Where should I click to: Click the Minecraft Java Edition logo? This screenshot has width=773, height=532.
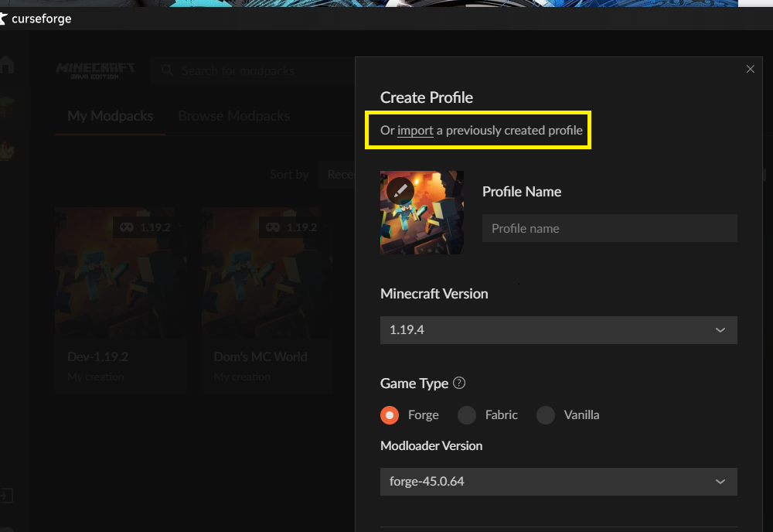pos(95,71)
